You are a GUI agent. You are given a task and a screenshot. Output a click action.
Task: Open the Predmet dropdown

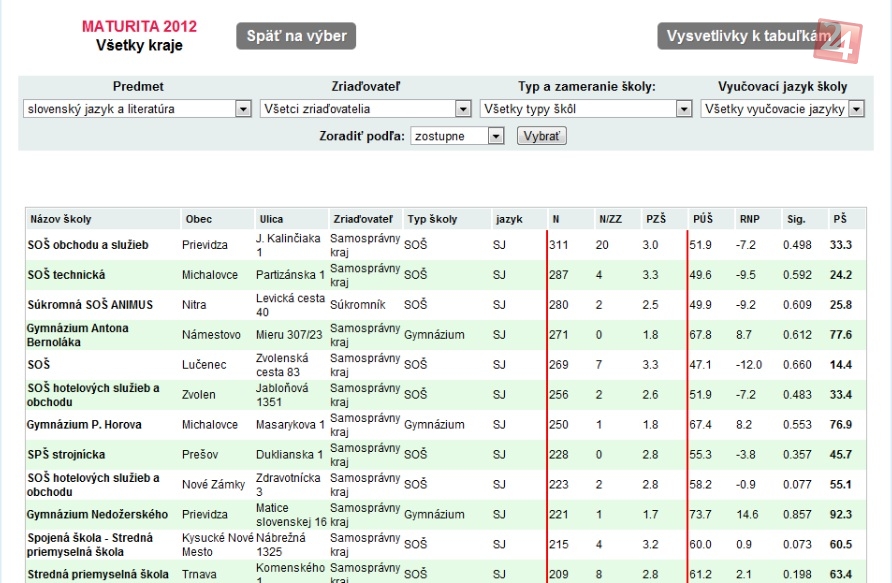pos(137,109)
